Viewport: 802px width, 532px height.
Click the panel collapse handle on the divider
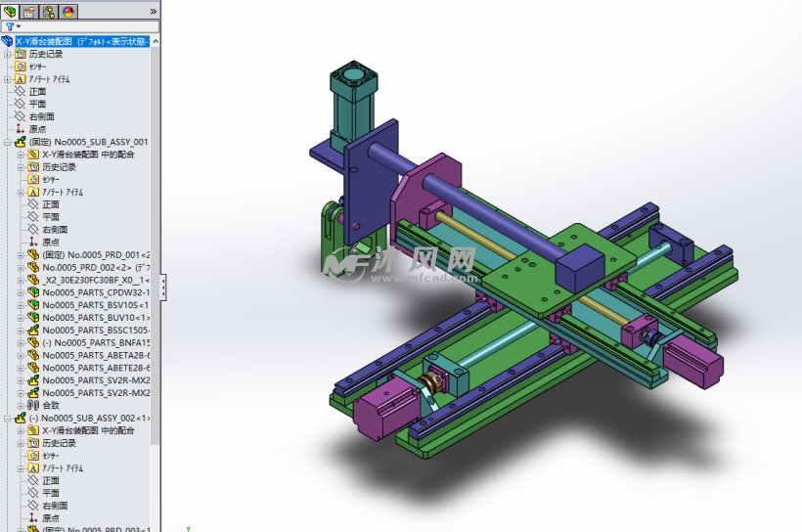coord(162,287)
